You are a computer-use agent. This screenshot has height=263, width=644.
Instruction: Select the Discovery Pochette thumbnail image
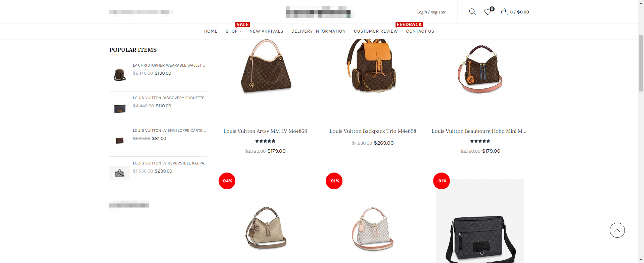120,108
